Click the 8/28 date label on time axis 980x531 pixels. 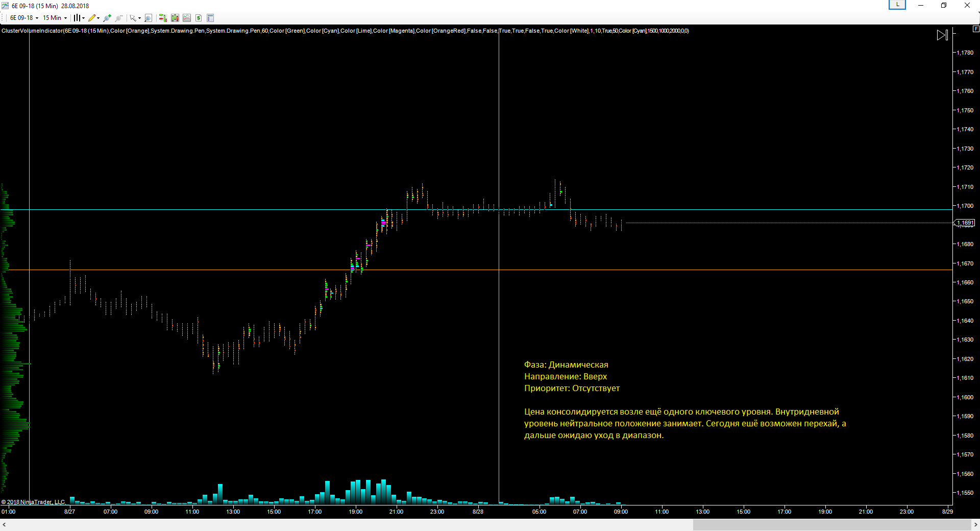click(478, 512)
